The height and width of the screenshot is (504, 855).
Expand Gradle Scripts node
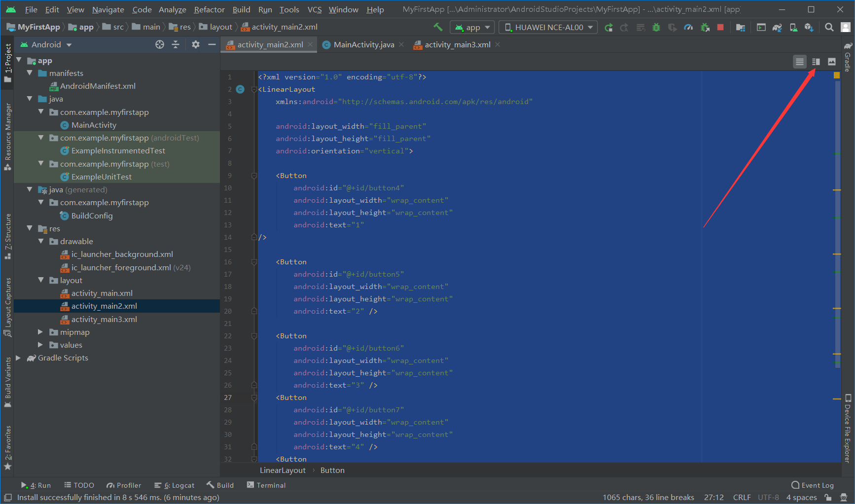click(x=18, y=358)
